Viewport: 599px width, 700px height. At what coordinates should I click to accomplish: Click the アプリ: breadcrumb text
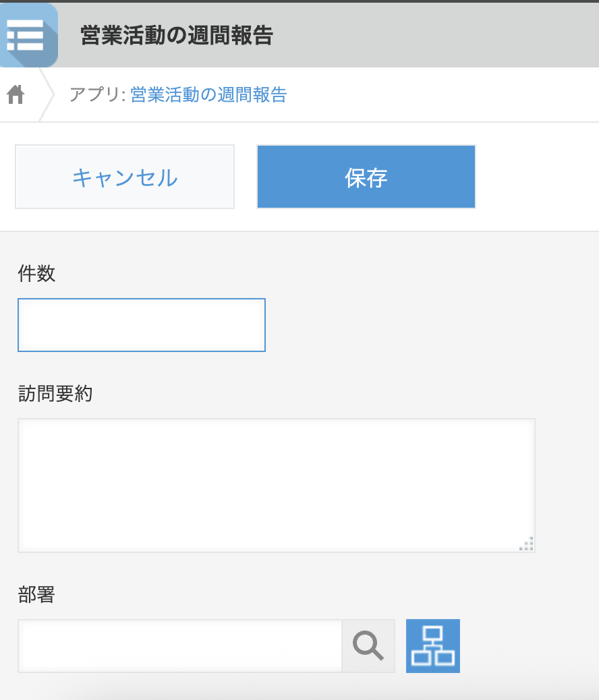97,95
